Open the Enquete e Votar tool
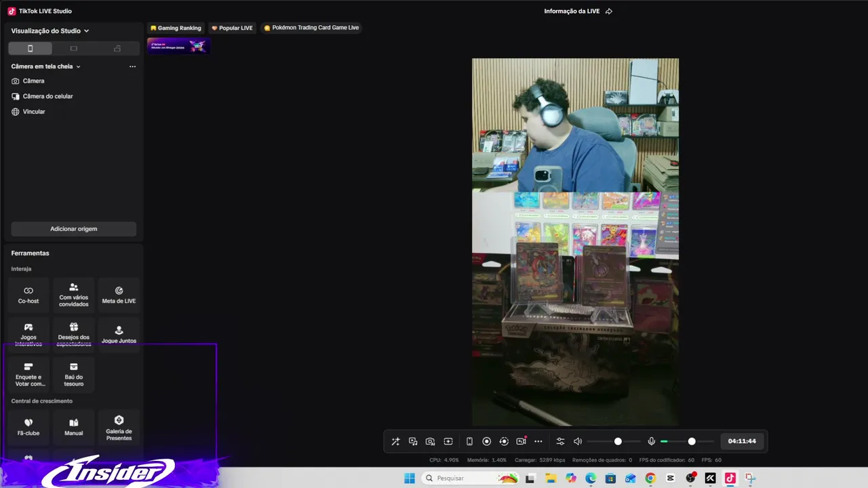868x488 pixels. point(28,375)
